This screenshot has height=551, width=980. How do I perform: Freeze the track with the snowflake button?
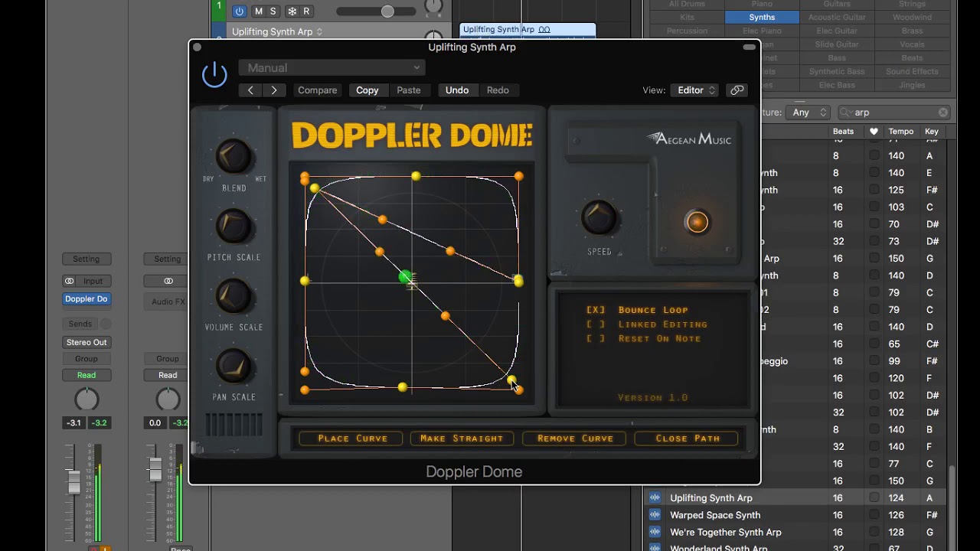[292, 11]
